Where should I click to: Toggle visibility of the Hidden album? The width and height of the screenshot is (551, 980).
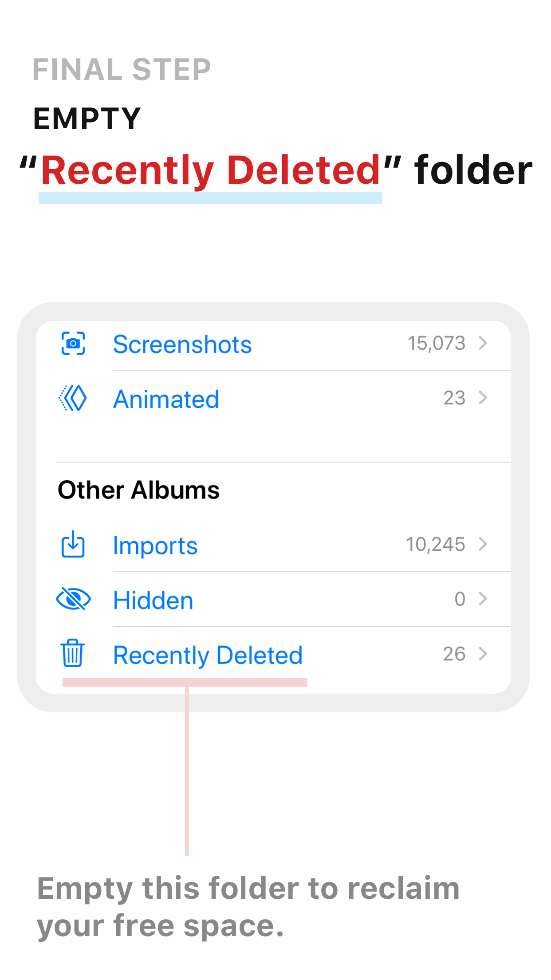(153, 599)
